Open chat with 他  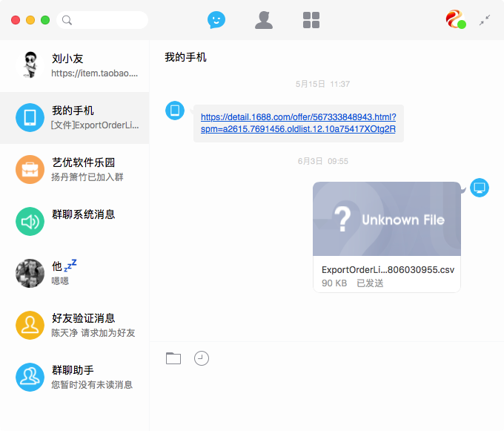[75, 273]
